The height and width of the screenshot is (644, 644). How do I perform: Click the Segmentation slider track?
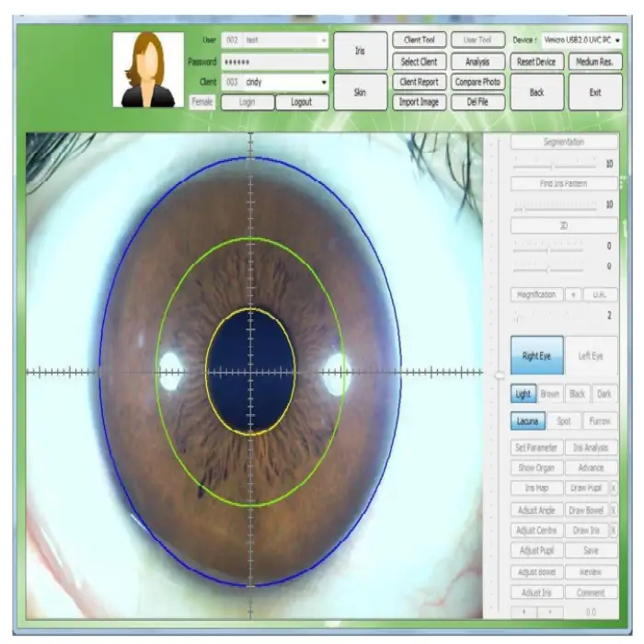pyautogui.click(x=555, y=167)
